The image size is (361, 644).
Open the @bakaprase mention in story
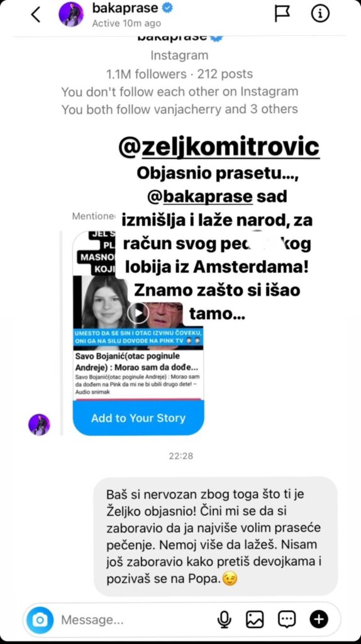200,197
